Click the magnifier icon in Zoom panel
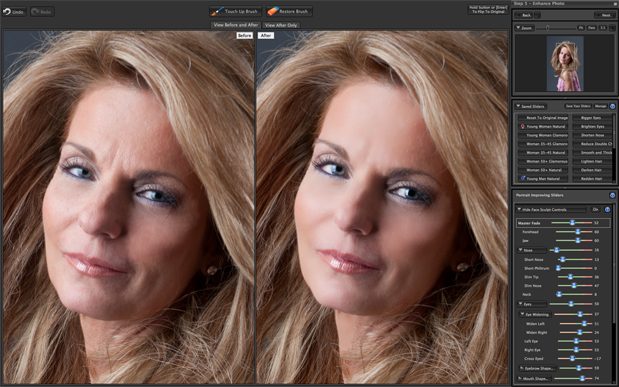Image resolution: width=619 pixels, height=387 pixels. tap(612, 28)
